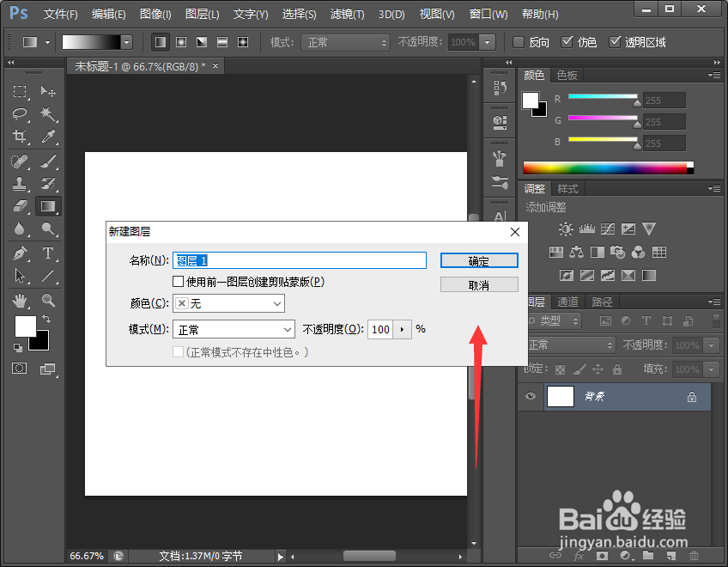Toggle lock transparent pixels in Layers panel
The width and height of the screenshot is (728, 567).
pos(560,369)
